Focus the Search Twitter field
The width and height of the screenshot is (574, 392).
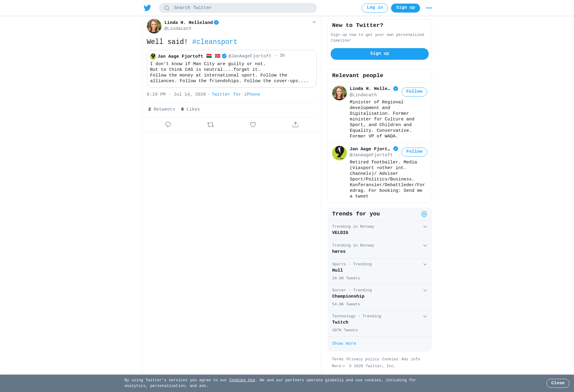click(238, 8)
